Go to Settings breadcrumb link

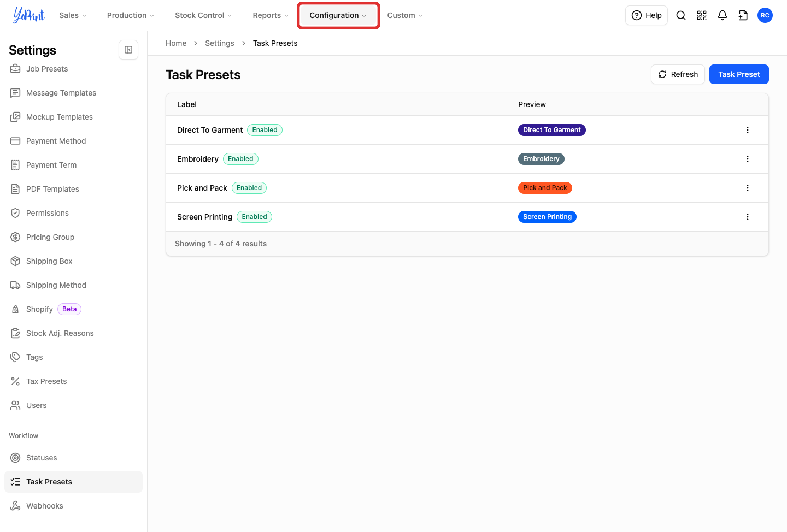220,43
